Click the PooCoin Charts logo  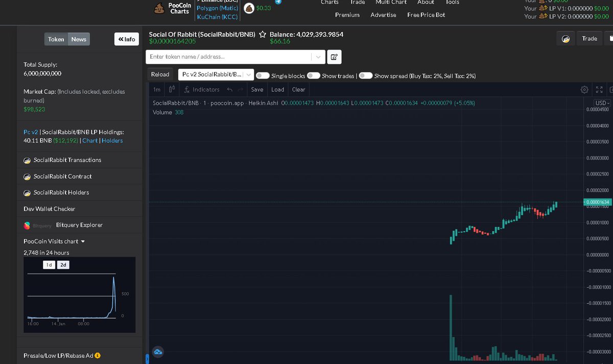pyautogui.click(x=173, y=8)
